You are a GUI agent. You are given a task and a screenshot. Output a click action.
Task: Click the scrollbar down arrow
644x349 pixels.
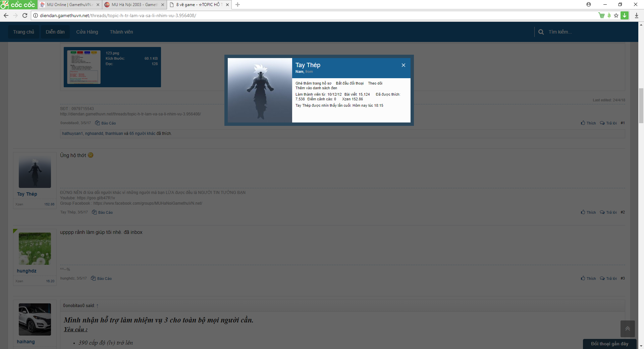[x=641, y=346]
